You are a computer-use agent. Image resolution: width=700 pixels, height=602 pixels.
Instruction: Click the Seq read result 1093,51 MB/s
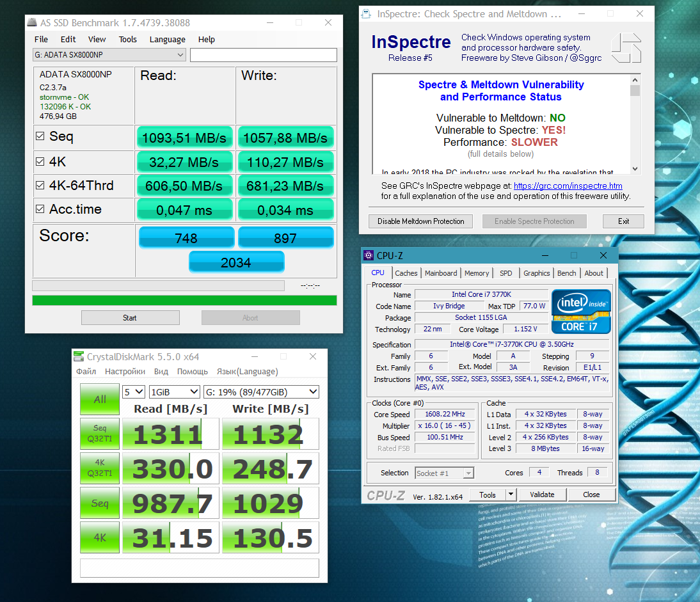coord(184,138)
